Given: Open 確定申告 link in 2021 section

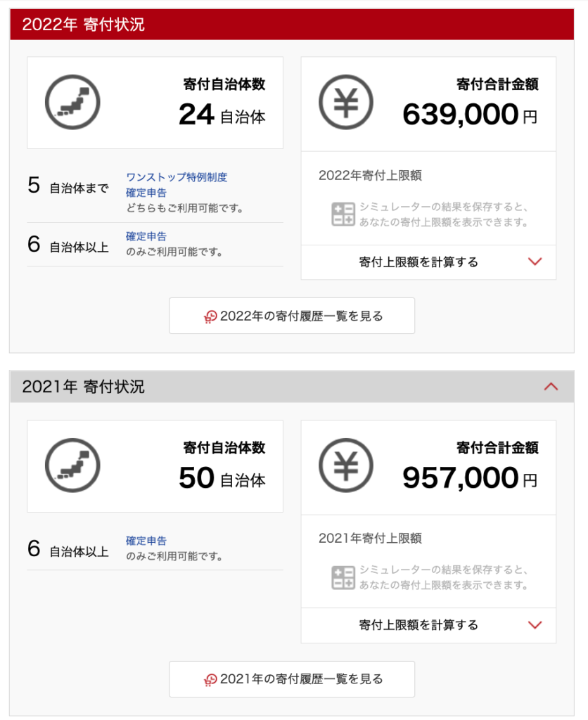Looking at the screenshot, I should pos(146,541).
